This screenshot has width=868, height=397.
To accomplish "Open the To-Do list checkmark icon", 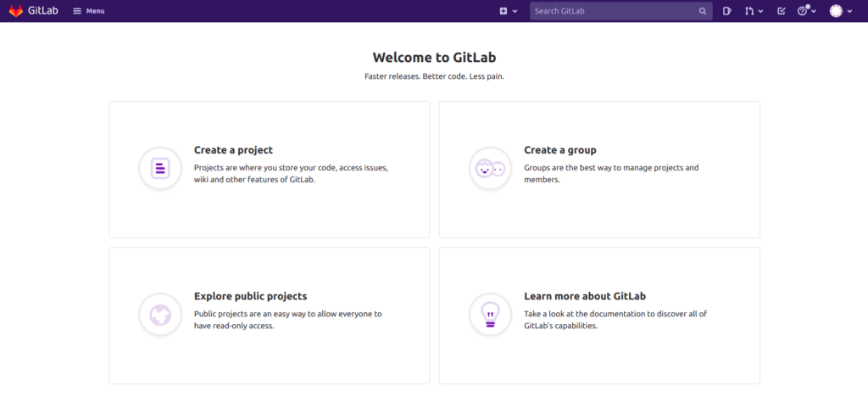I will tap(781, 11).
